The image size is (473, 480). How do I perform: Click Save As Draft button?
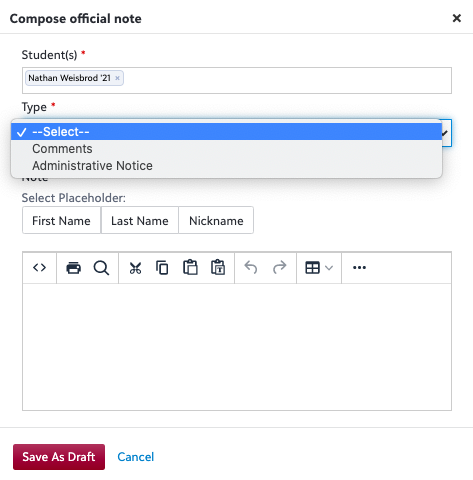click(x=59, y=457)
